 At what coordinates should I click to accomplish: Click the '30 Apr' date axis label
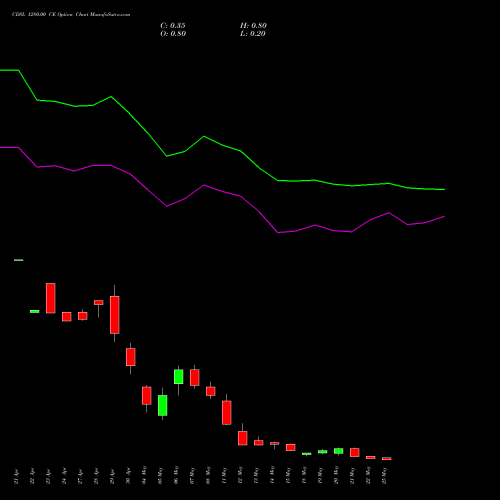[129, 476]
